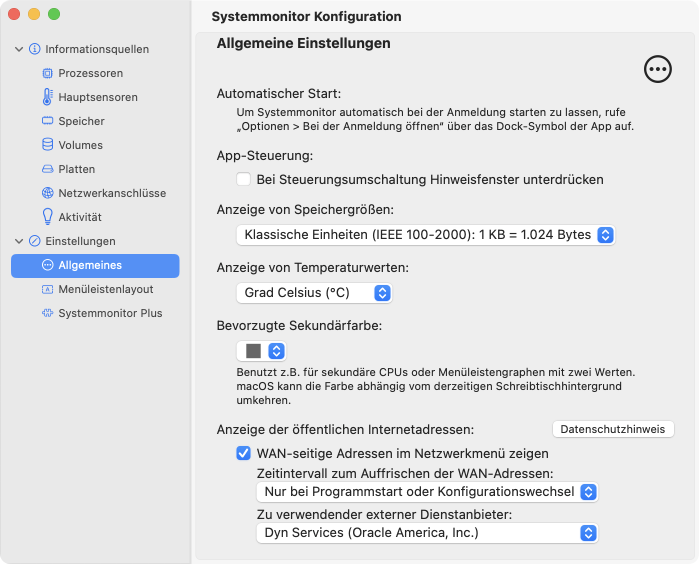
Task: Collapse the Informationsquellen section
Action: pos(19,49)
